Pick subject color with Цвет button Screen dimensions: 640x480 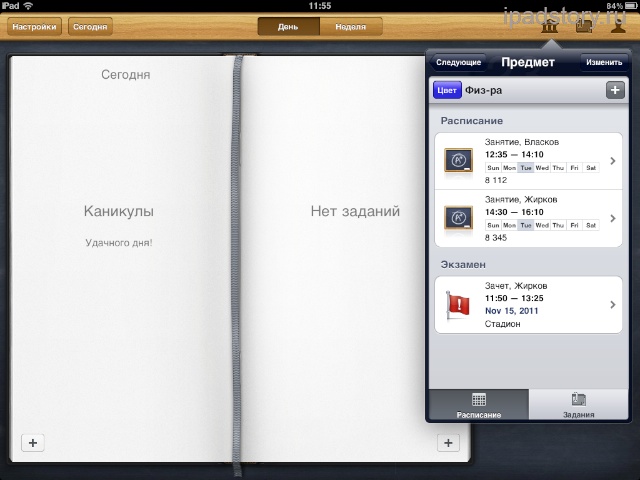click(447, 90)
